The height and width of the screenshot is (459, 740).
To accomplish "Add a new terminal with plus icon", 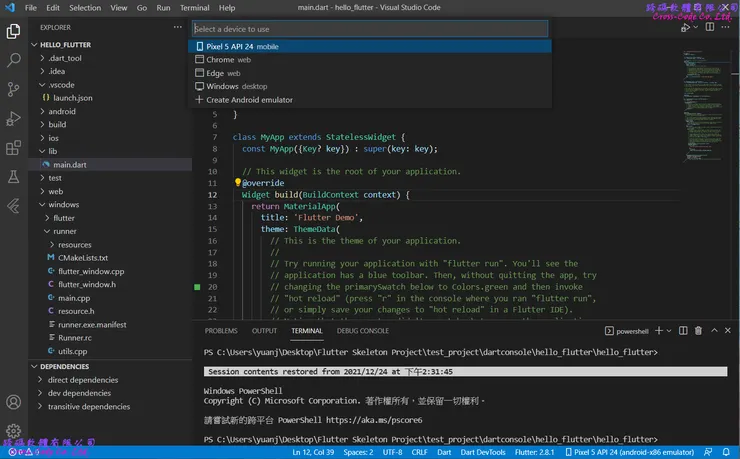I will click(660, 330).
